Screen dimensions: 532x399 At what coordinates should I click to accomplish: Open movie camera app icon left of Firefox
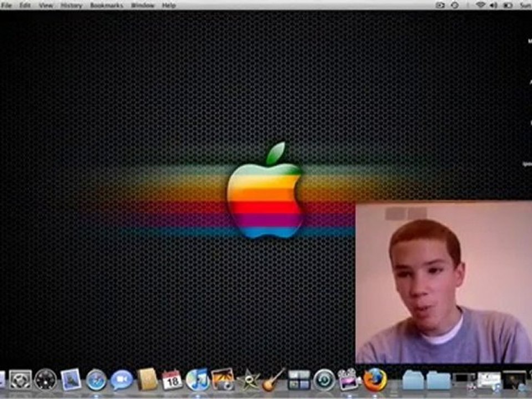[349, 379]
